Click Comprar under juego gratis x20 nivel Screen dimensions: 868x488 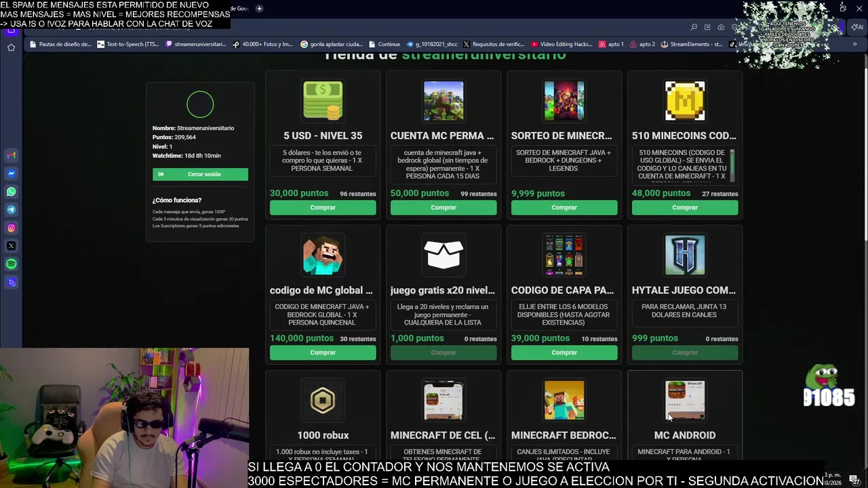(x=443, y=352)
